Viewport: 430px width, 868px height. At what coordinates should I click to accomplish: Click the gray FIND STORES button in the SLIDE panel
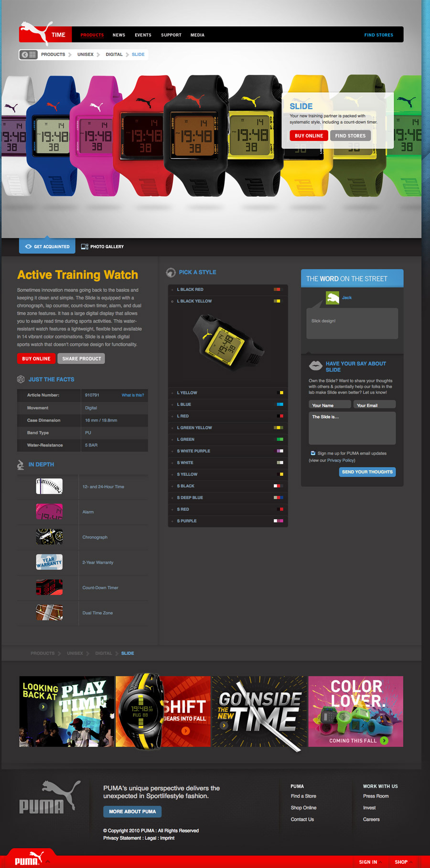click(350, 136)
